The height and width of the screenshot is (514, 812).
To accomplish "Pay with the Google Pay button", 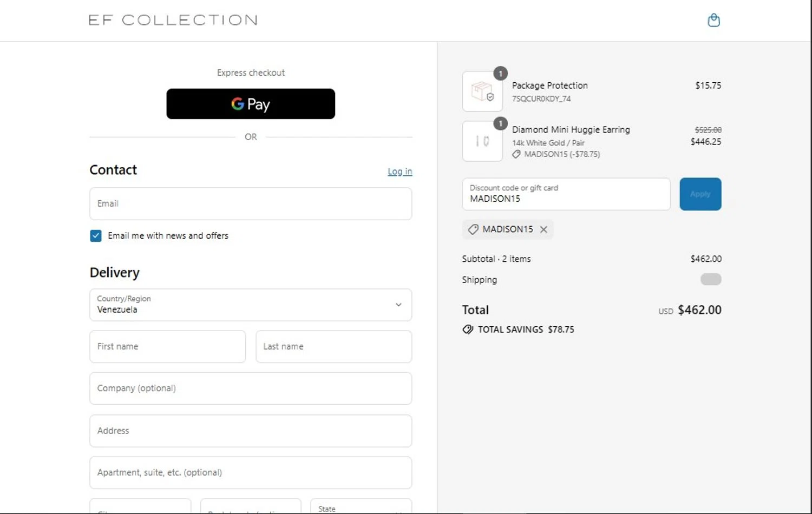I will point(251,104).
